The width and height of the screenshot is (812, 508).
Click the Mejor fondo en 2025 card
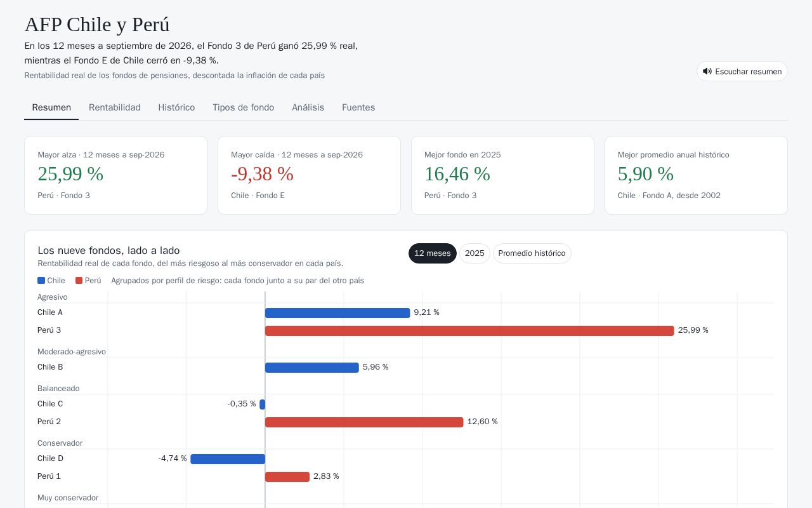point(502,175)
